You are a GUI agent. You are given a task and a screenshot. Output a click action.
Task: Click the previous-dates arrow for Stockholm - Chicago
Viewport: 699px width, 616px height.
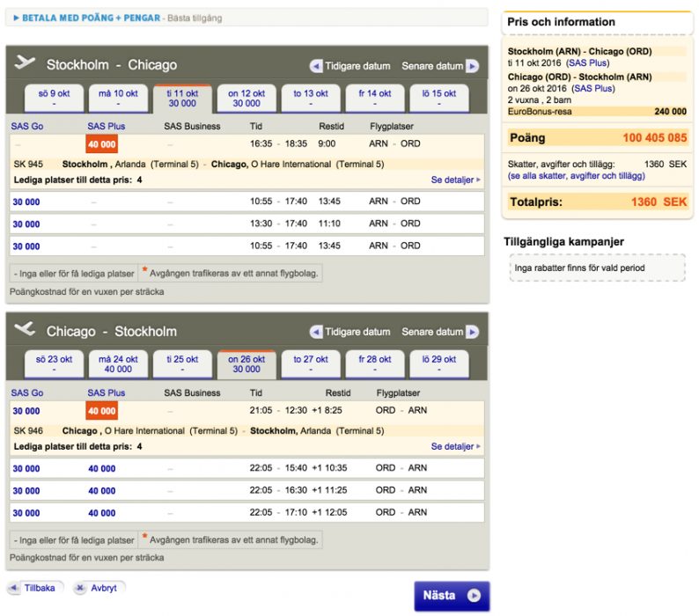tap(317, 66)
